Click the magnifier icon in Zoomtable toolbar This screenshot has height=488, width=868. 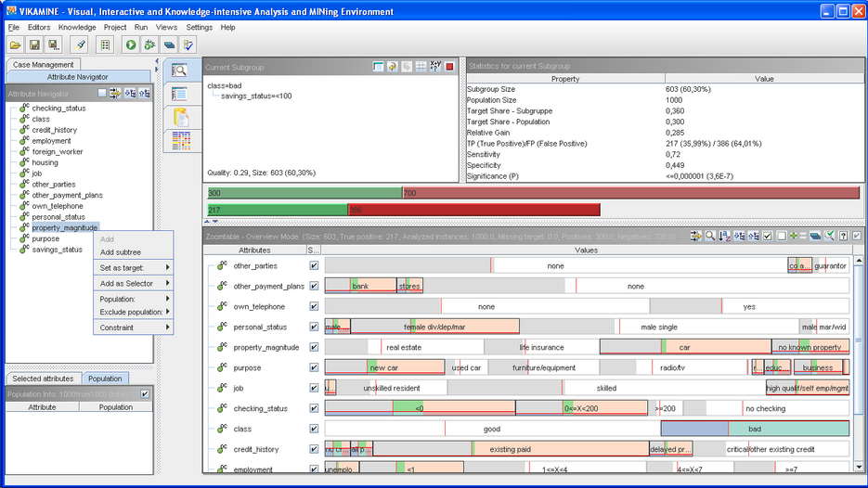710,237
